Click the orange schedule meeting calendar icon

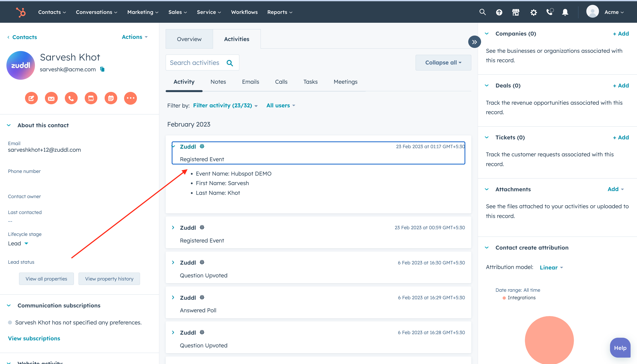coord(111,98)
